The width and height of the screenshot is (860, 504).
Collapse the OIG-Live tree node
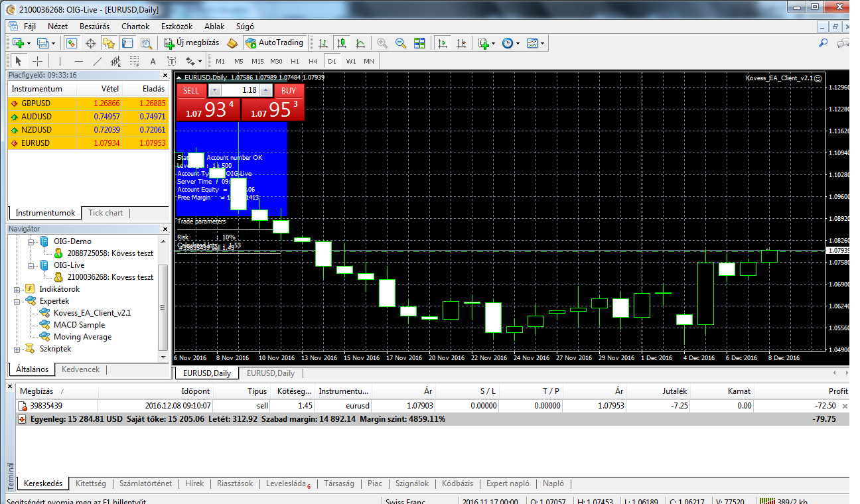pos(30,265)
